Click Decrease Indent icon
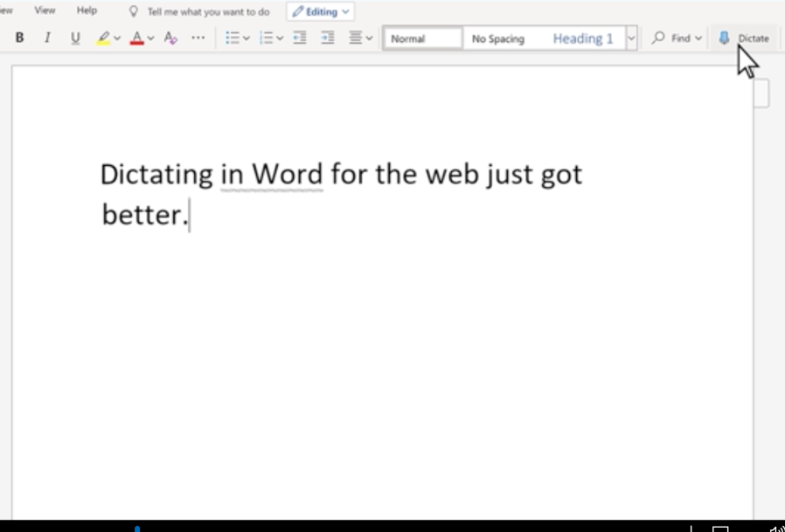785x532 pixels. point(300,38)
